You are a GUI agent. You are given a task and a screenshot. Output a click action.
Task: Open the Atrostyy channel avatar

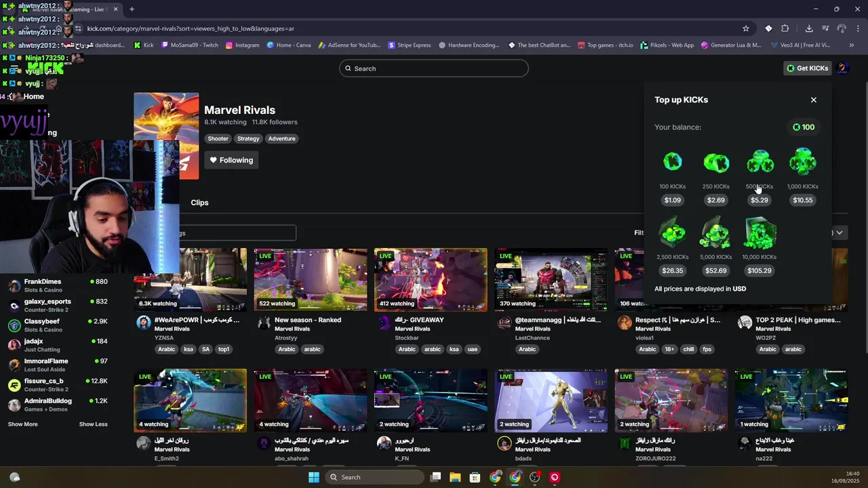click(264, 323)
